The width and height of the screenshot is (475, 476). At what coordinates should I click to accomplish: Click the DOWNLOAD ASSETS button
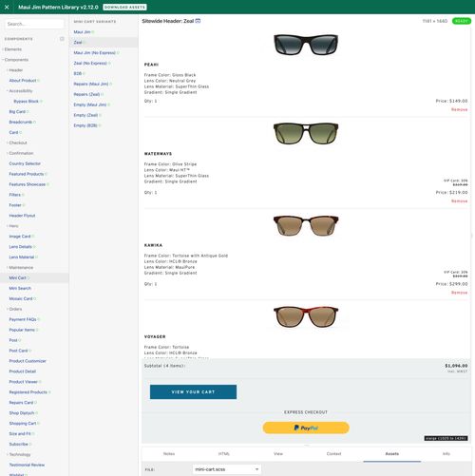[x=124, y=7]
